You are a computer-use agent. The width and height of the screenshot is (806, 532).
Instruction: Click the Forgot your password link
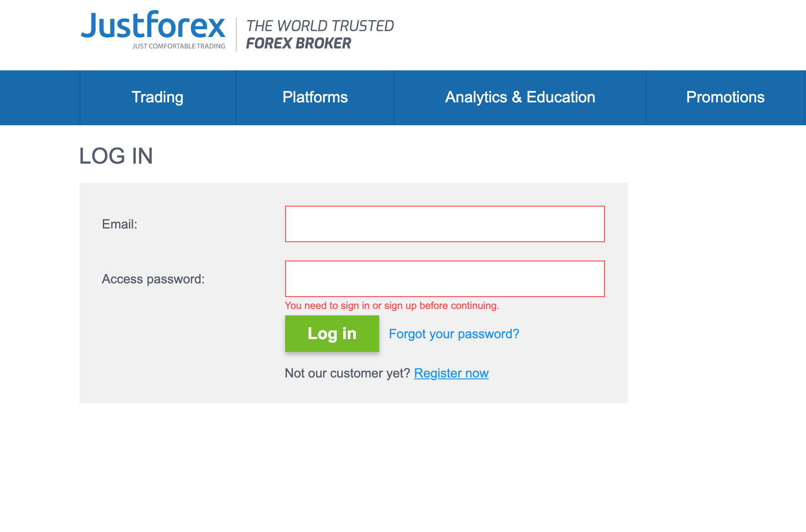click(453, 334)
